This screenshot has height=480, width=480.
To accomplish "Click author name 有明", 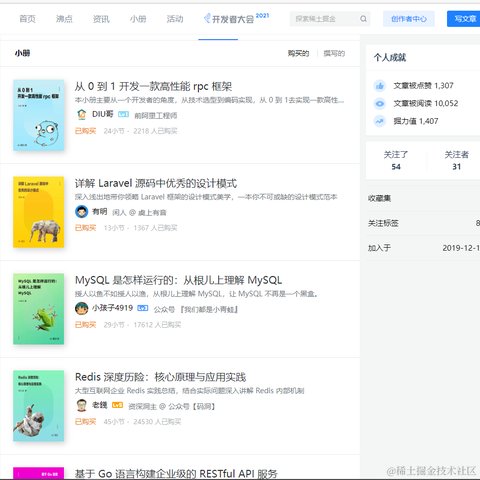I will pyautogui.click(x=99, y=211).
